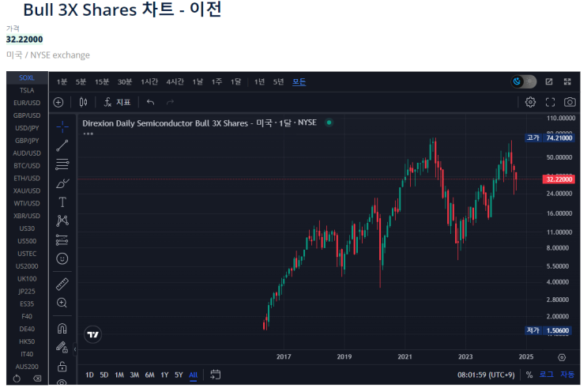Viewport: 587px width, 392px height.
Task: Select the ruler measure tool
Action: tap(62, 284)
